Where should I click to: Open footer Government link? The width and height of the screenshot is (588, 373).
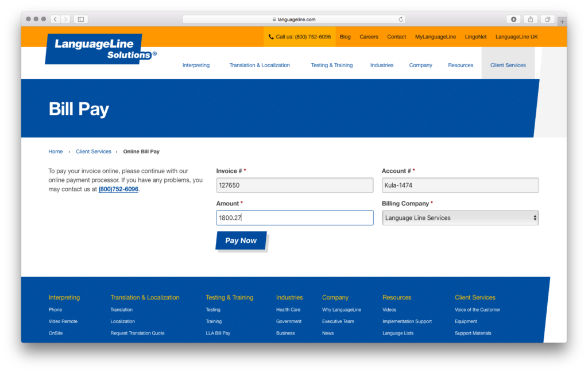289,321
